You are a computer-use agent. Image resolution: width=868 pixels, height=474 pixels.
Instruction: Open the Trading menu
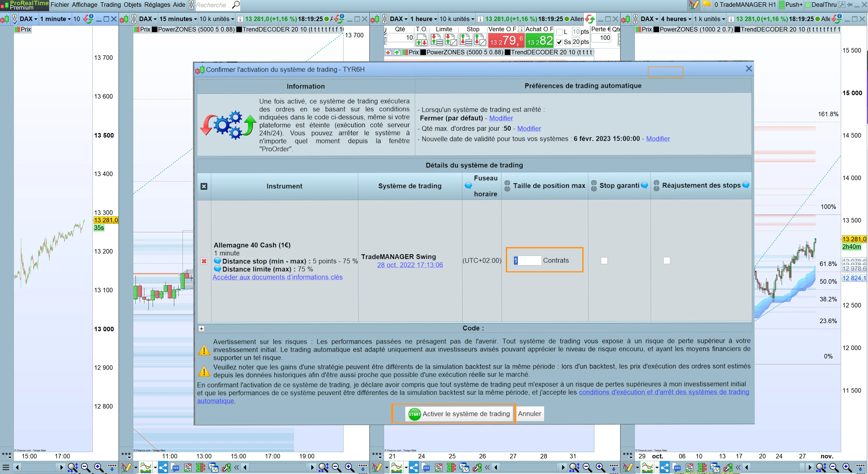click(110, 5)
